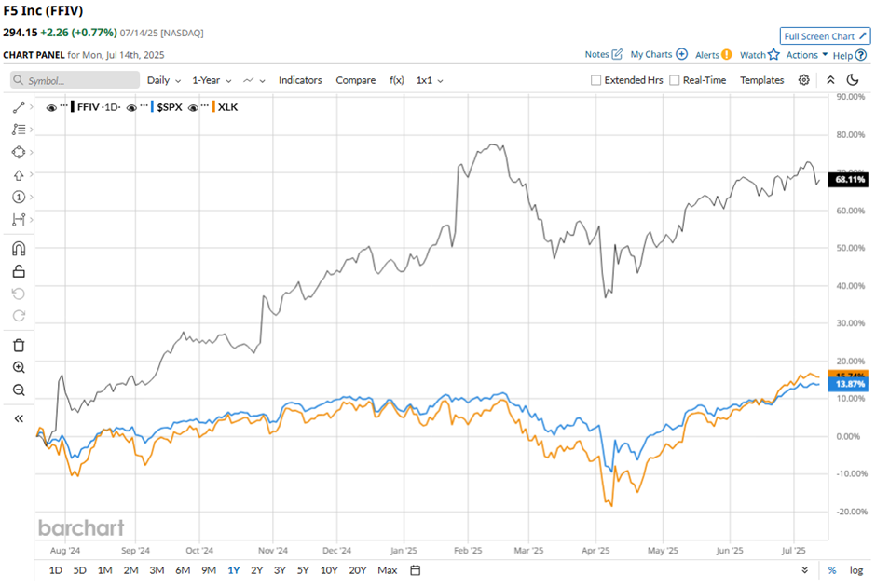Enable the Real-Time checkbox
Viewport: 876px width, 588px height.
pos(675,80)
